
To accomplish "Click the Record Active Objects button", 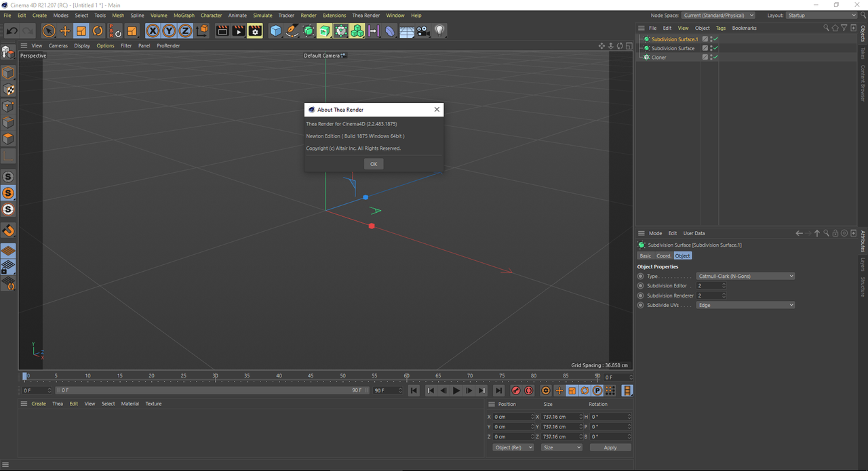I will 516,390.
